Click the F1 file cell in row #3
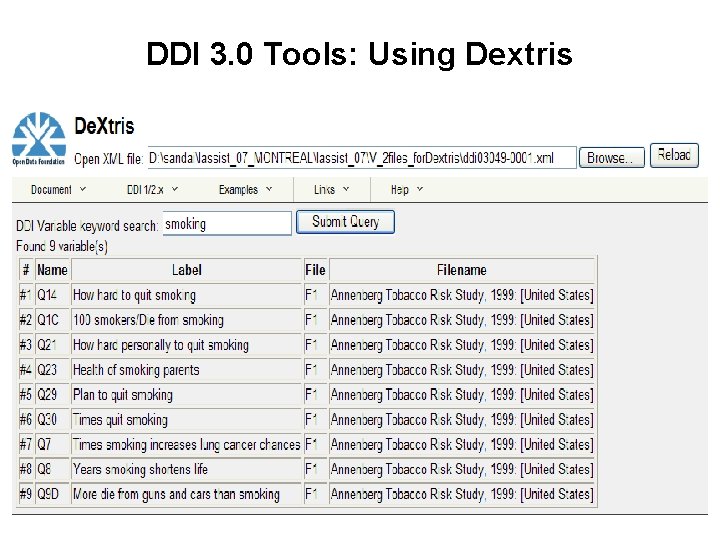This screenshot has height=540, width=720. point(315,344)
